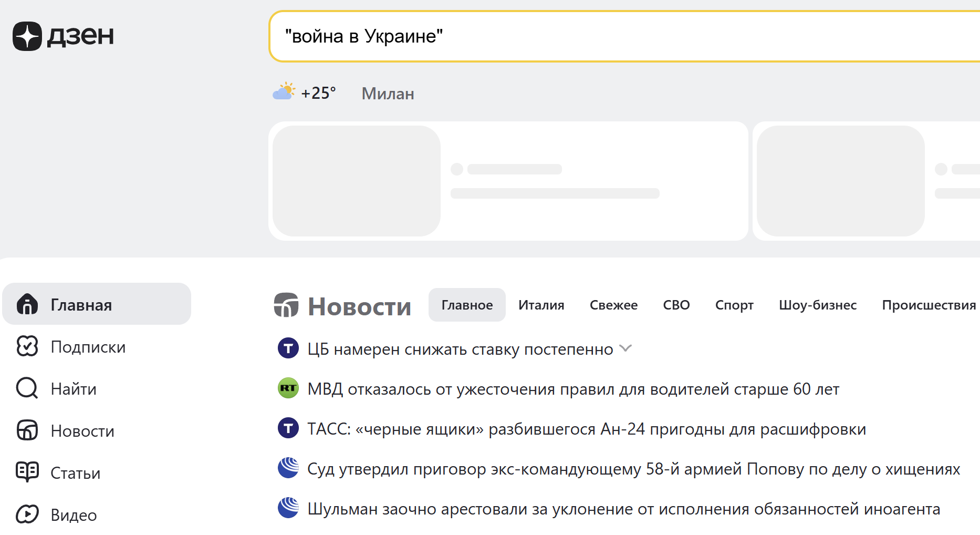This screenshot has height=535, width=980.
Task: Open the Италия news tab
Action: (541, 305)
